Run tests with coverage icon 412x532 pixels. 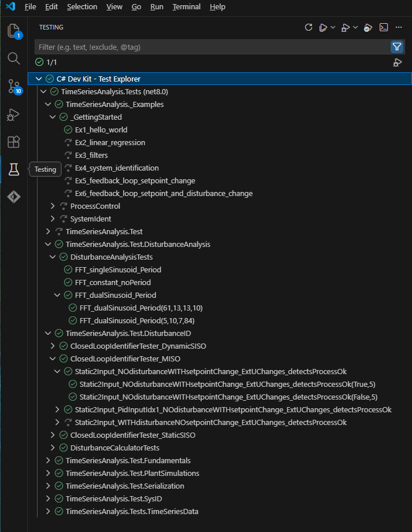click(x=368, y=28)
